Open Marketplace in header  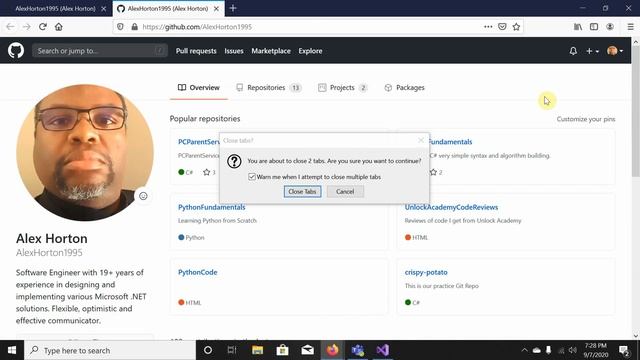271,51
